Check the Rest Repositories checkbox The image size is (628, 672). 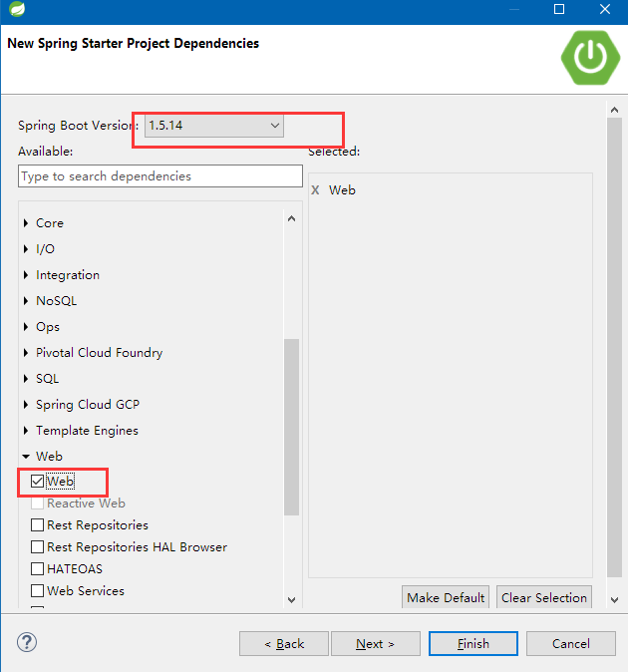click(x=37, y=525)
